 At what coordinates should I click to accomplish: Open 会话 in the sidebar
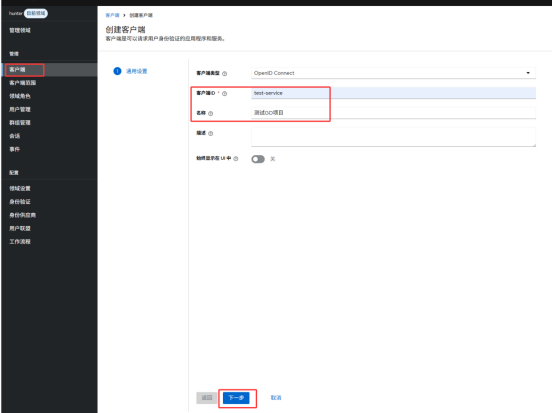(14, 136)
